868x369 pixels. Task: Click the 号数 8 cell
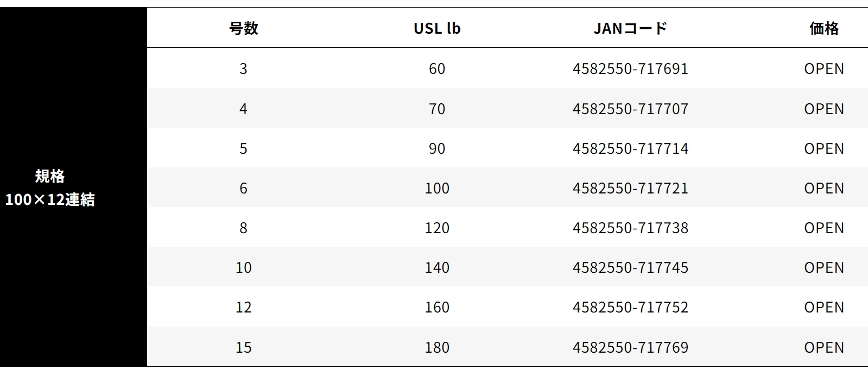click(x=243, y=228)
